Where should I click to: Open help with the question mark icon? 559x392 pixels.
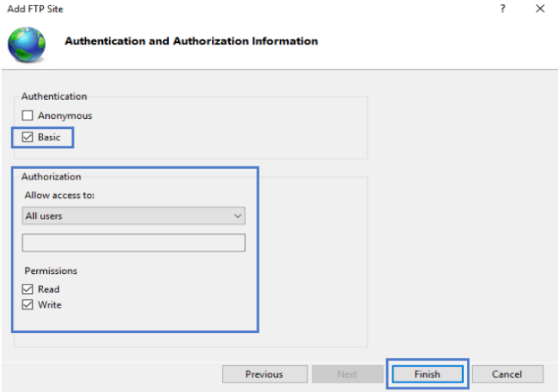[503, 8]
